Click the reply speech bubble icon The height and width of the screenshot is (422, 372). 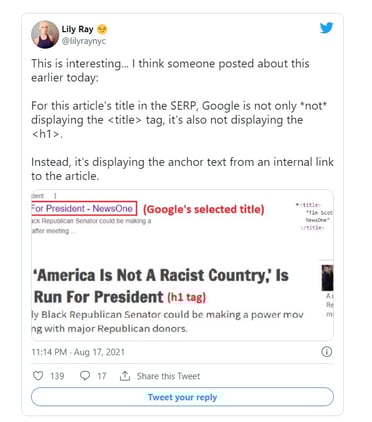85,376
